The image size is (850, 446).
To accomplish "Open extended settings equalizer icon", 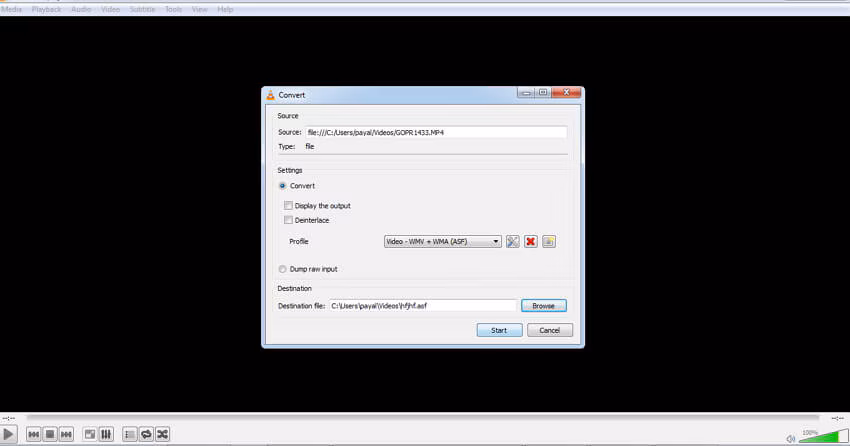I will [x=106, y=434].
